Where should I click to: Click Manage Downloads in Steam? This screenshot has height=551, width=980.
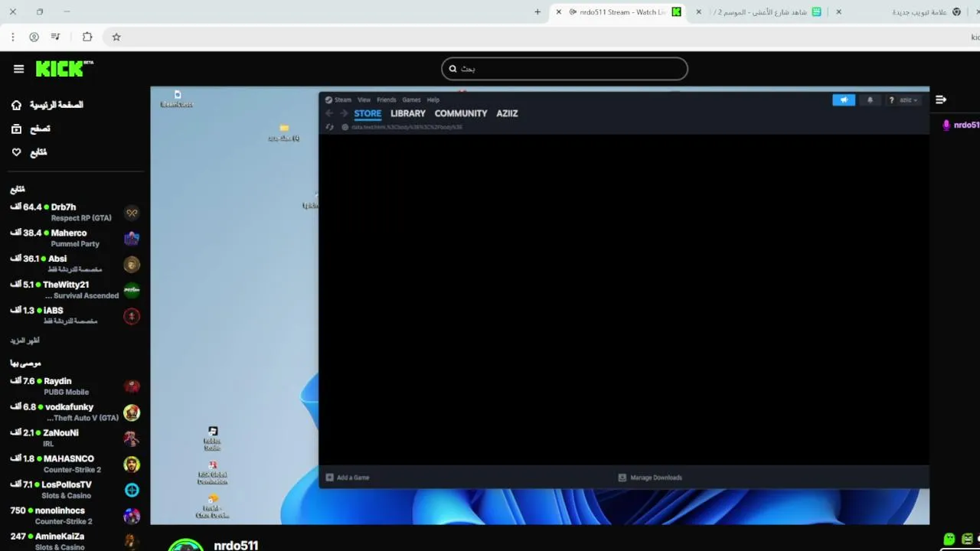pyautogui.click(x=650, y=478)
